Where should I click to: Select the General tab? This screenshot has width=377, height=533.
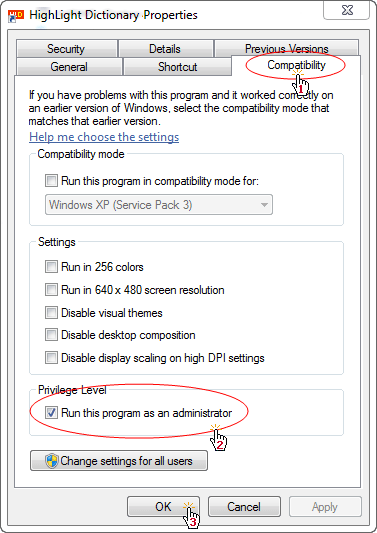69,67
